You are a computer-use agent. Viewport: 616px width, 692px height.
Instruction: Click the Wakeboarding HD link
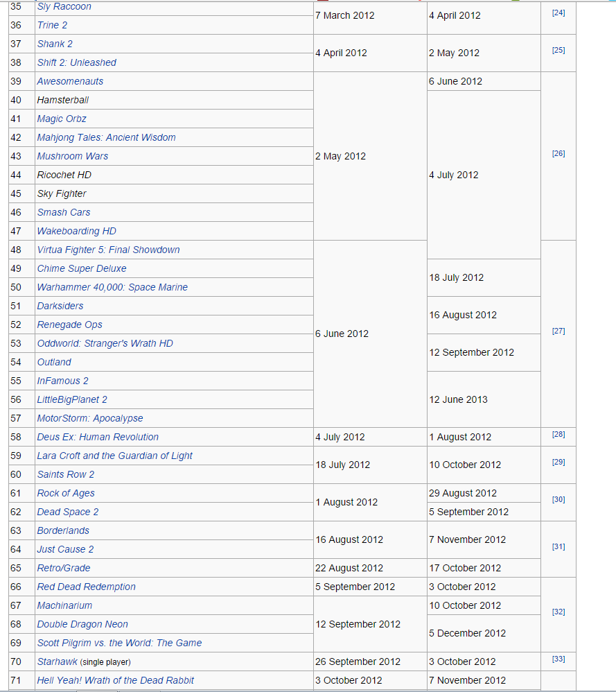pos(77,232)
